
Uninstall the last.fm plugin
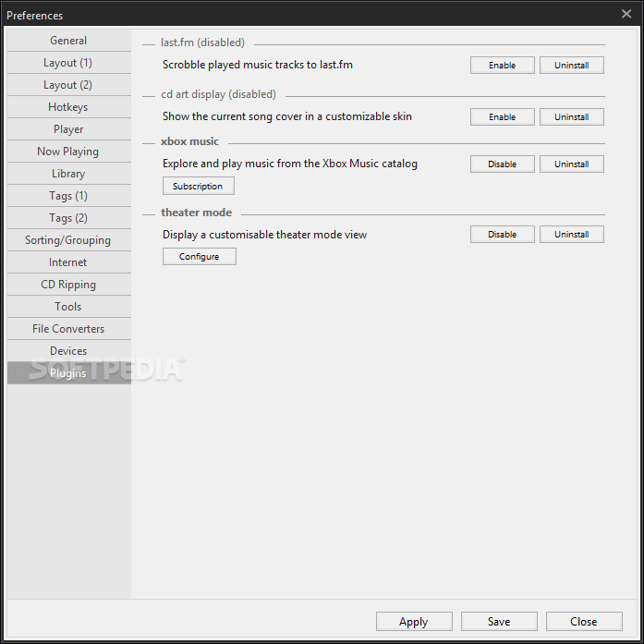coord(572,66)
